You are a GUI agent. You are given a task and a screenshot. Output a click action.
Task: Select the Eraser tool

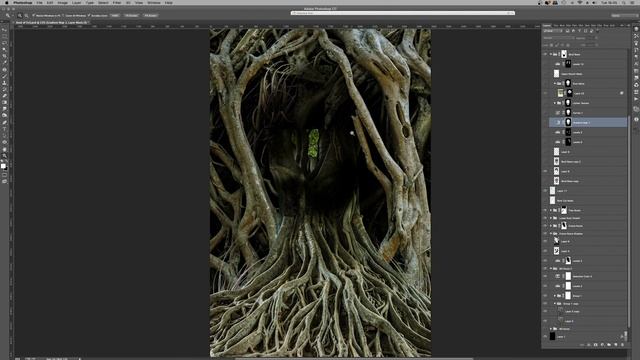coord(4,96)
